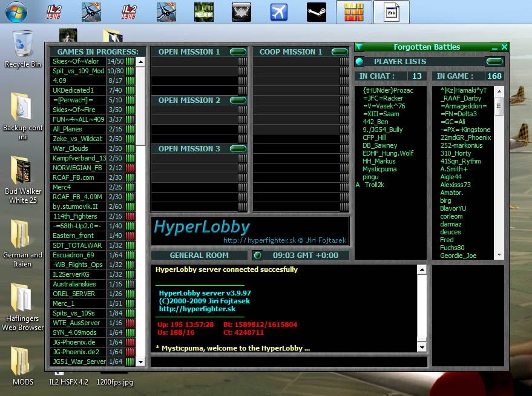
Task: Select the 1200fps.jpg desktop file
Action: point(114,381)
